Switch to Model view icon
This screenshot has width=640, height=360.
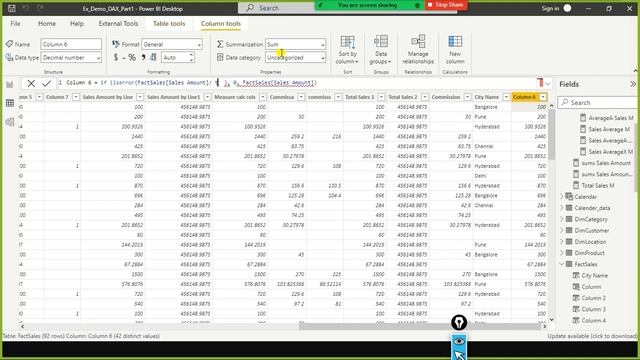10,122
